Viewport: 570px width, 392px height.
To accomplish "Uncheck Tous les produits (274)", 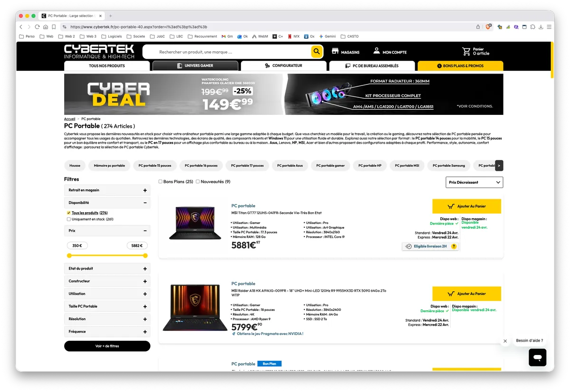I will 69,213.
